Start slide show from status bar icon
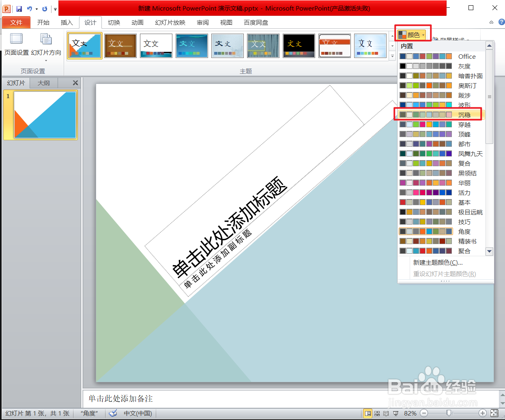This screenshot has width=505, height=420. click(x=395, y=413)
